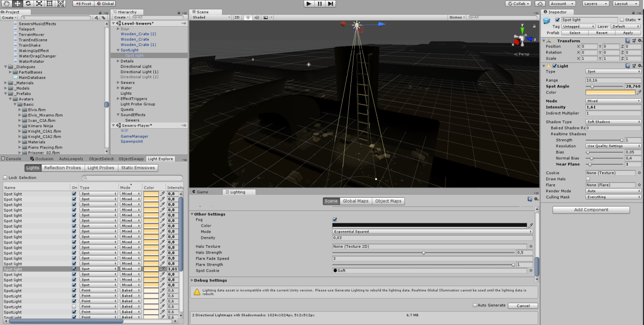This screenshot has height=325, width=644.
Task: Open cloud services icon
Action: 540,4
